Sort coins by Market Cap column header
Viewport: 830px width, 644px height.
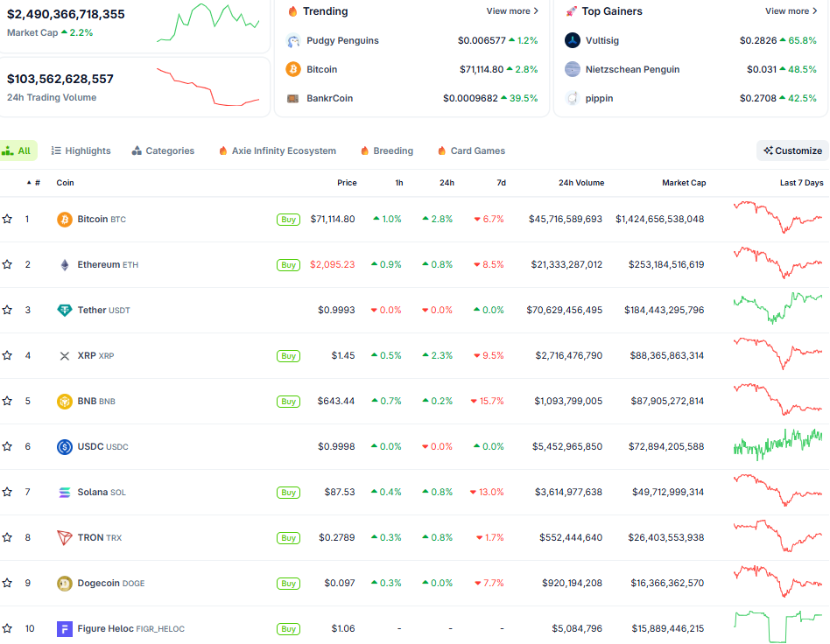coord(684,183)
